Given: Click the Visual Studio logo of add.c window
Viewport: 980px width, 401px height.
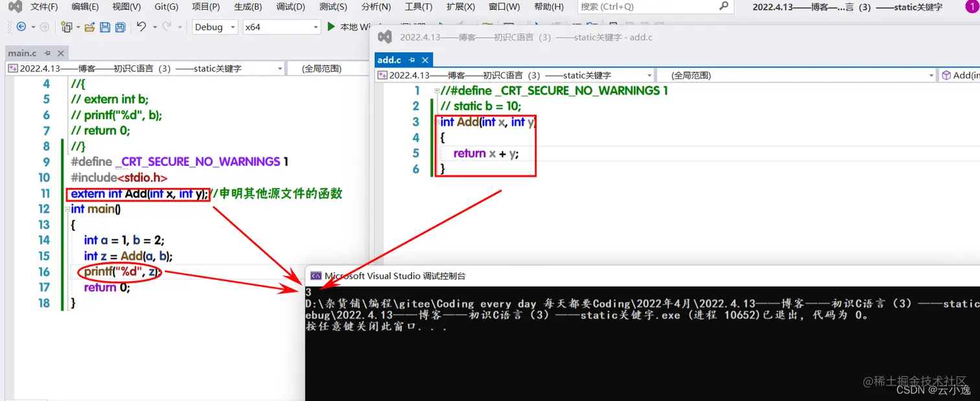Looking at the screenshot, I should pos(385,37).
